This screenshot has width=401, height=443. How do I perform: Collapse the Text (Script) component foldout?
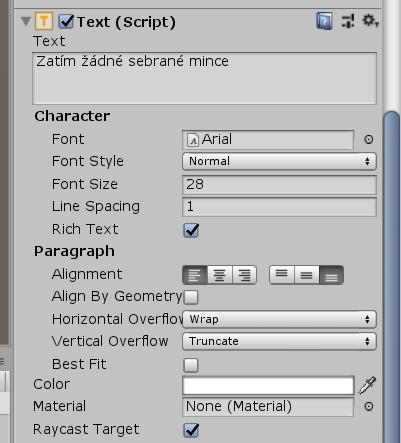click(x=26, y=22)
